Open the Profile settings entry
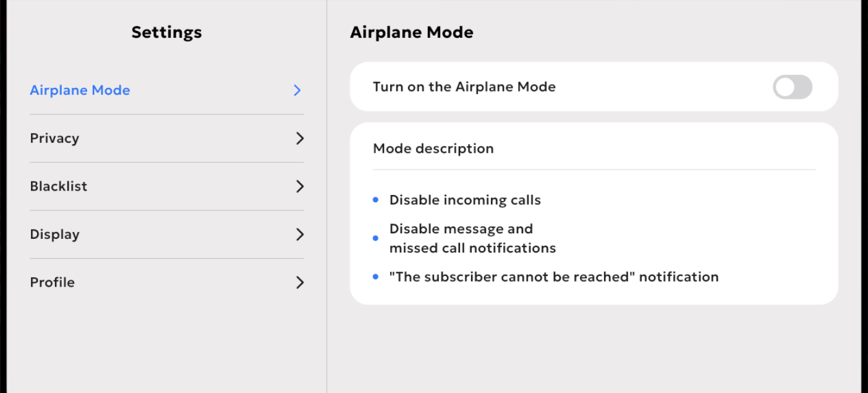The image size is (868, 393). [x=167, y=282]
